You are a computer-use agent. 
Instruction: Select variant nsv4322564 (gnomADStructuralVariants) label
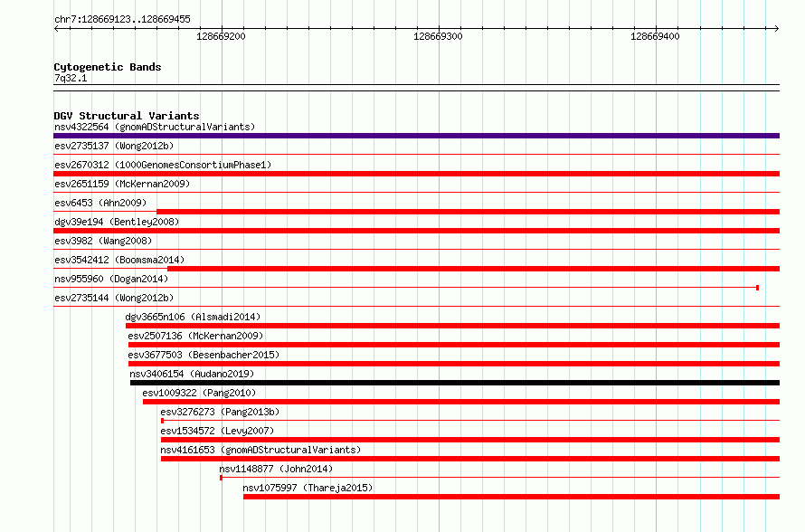point(155,127)
